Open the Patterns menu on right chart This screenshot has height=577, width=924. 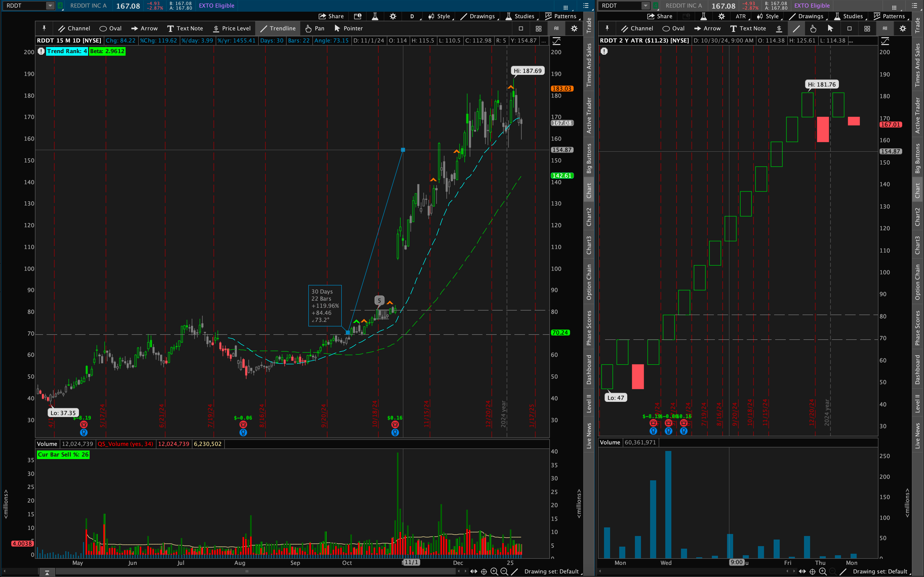889,16
